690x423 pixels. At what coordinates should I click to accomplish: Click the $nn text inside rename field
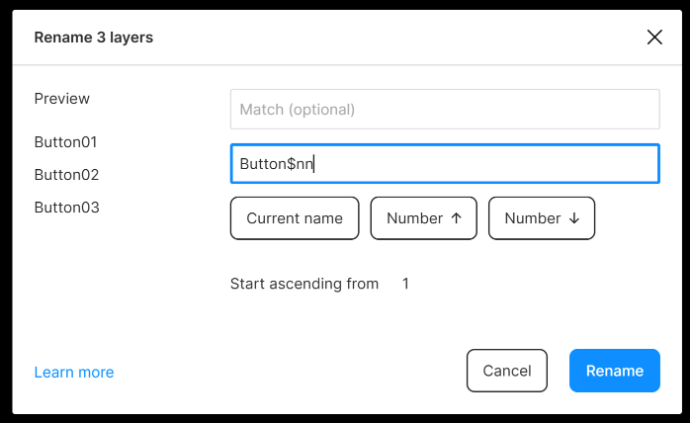[x=300, y=164]
